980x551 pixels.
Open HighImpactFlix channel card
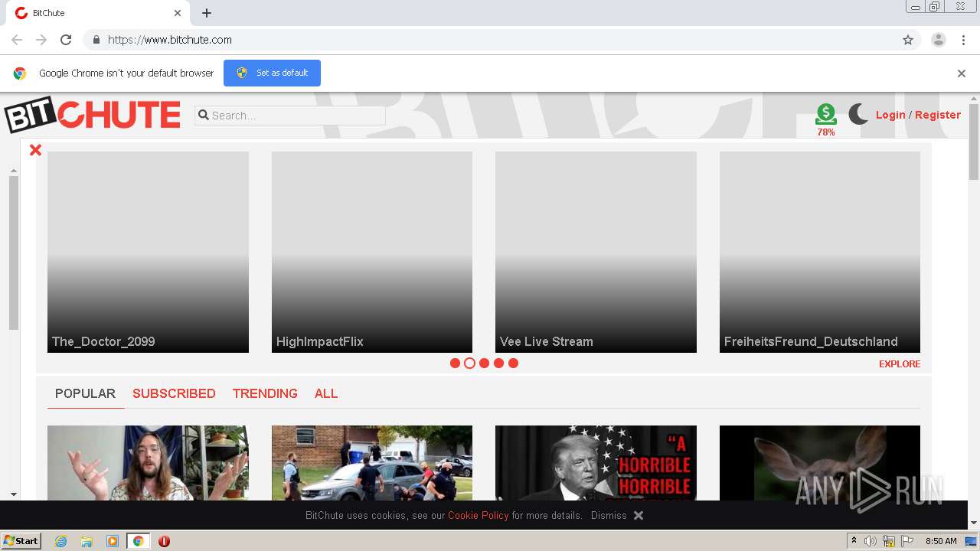(x=372, y=252)
